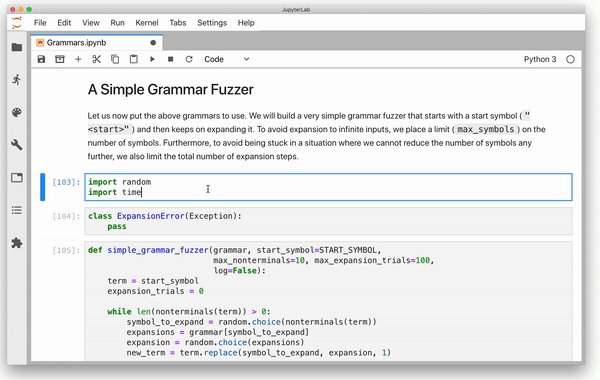Interrupt the kernel with stop icon

[x=171, y=59]
